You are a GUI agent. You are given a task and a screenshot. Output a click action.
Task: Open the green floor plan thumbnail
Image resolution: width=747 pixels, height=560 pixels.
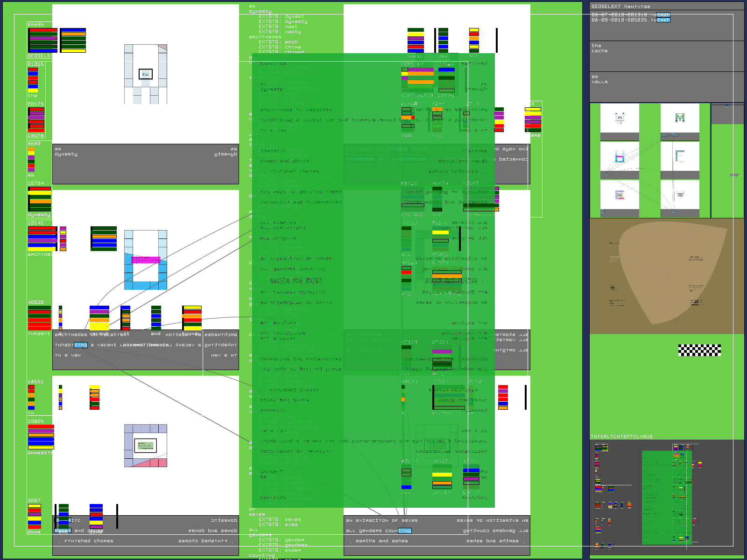[x=680, y=118]
